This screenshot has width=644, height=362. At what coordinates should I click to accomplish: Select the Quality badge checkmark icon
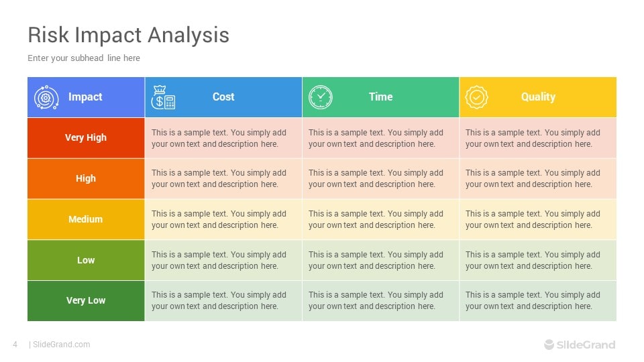tap(476, 97)
